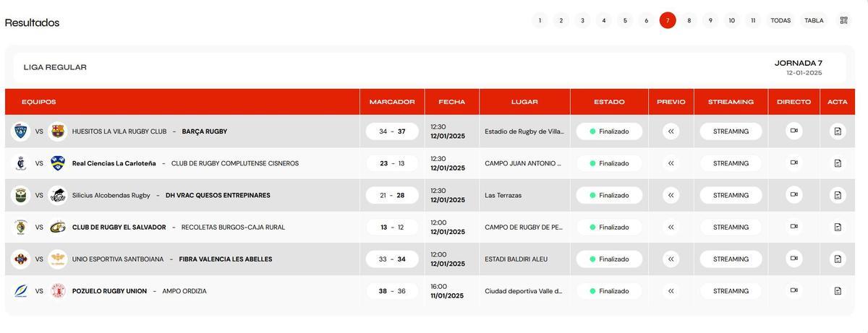Viewport: 868px width, 333px height.
Task: Open previo for Silicius Alcobendas match
Action: (671, 195)
